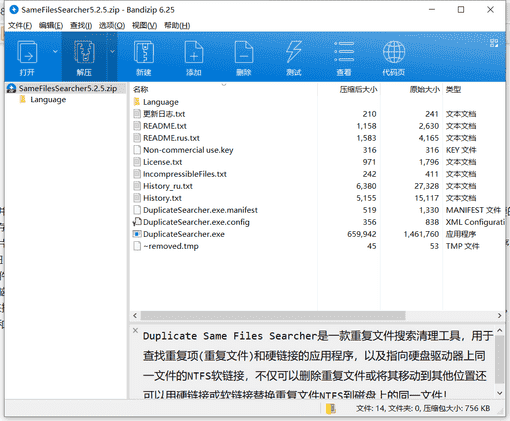The width and height of the screenshot is (510, 421).
Task: Click the horizontal scrollbar thumb of the file list
Action: [273, 315]
